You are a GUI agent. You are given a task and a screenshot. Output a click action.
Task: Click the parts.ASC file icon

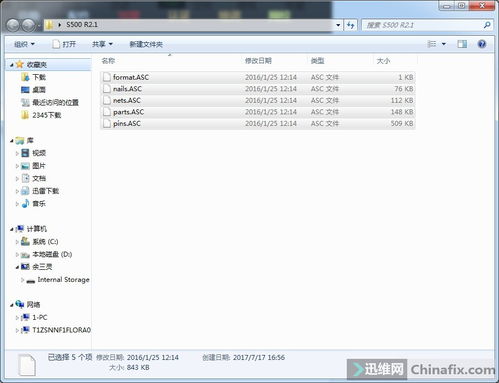coord(107,112)
